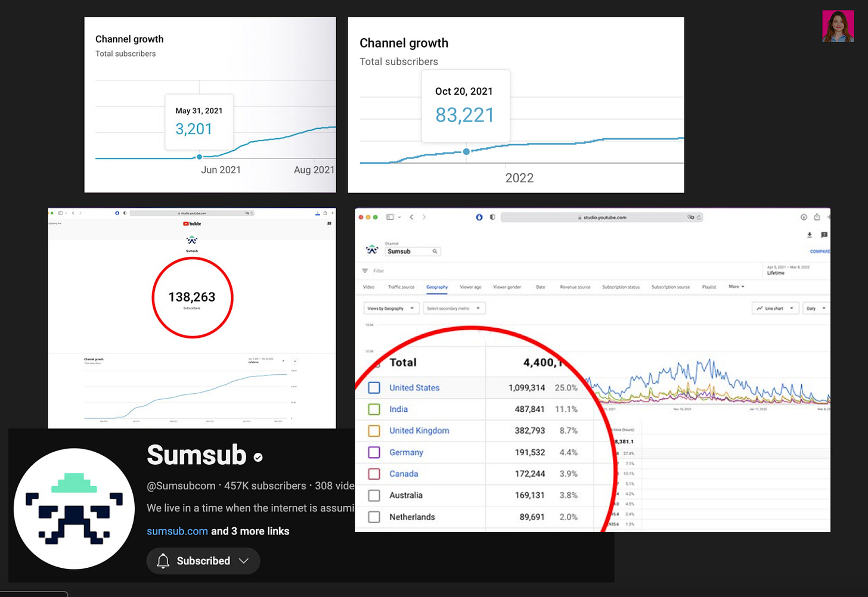Click the May 31, 2021 data point marker

(199, 157)
